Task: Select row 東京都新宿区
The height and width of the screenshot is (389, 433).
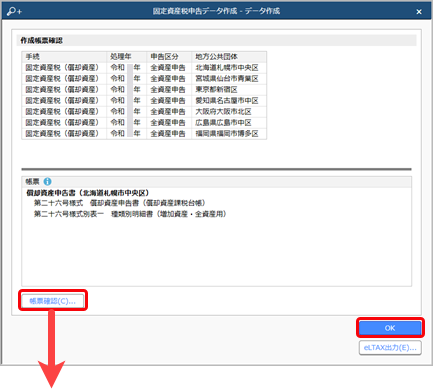Action: coord(144,90)
